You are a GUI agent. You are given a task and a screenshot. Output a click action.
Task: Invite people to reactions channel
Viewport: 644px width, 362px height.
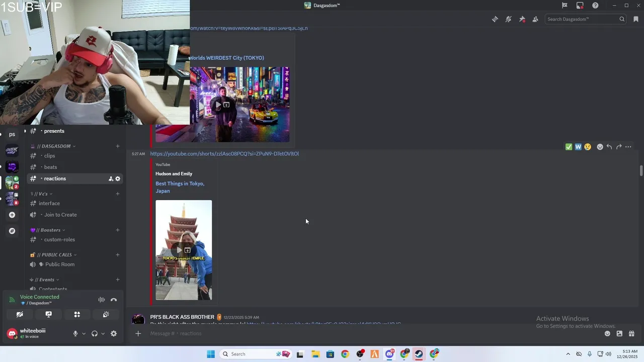tap(111, 179)
